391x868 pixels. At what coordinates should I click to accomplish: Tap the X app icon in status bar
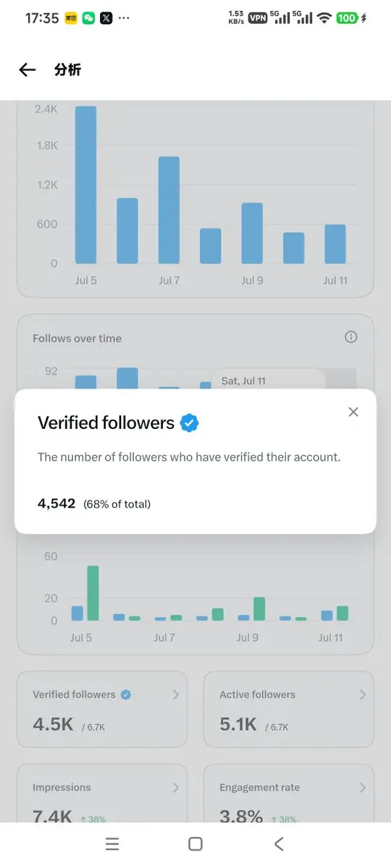tap(106, 18)
